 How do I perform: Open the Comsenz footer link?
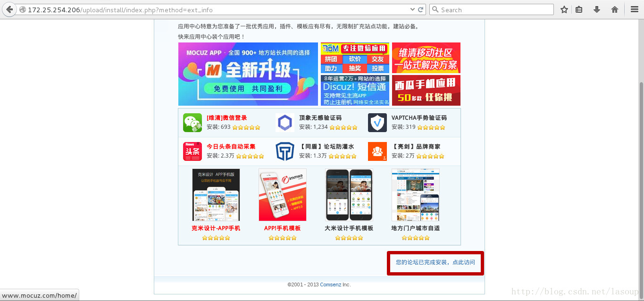[331, 284]
